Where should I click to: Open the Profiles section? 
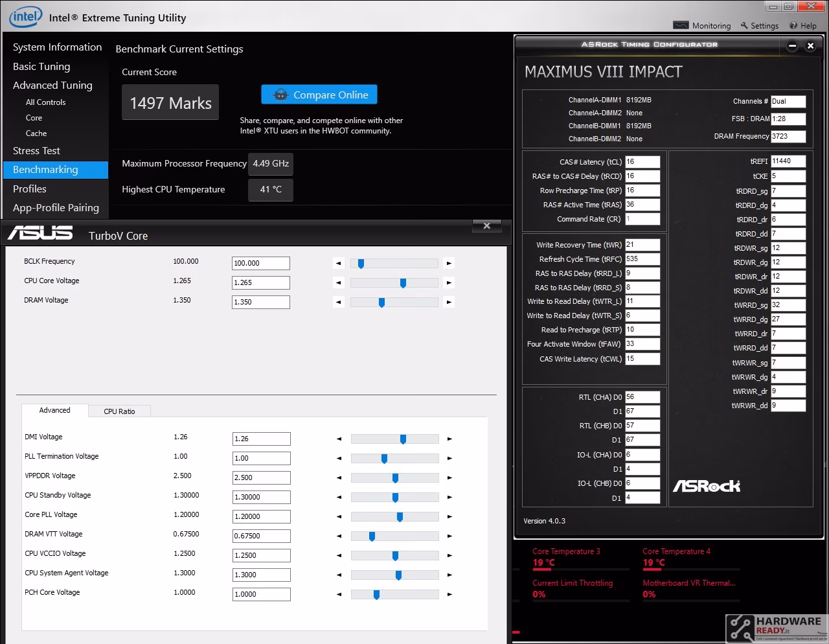point(30,189)
